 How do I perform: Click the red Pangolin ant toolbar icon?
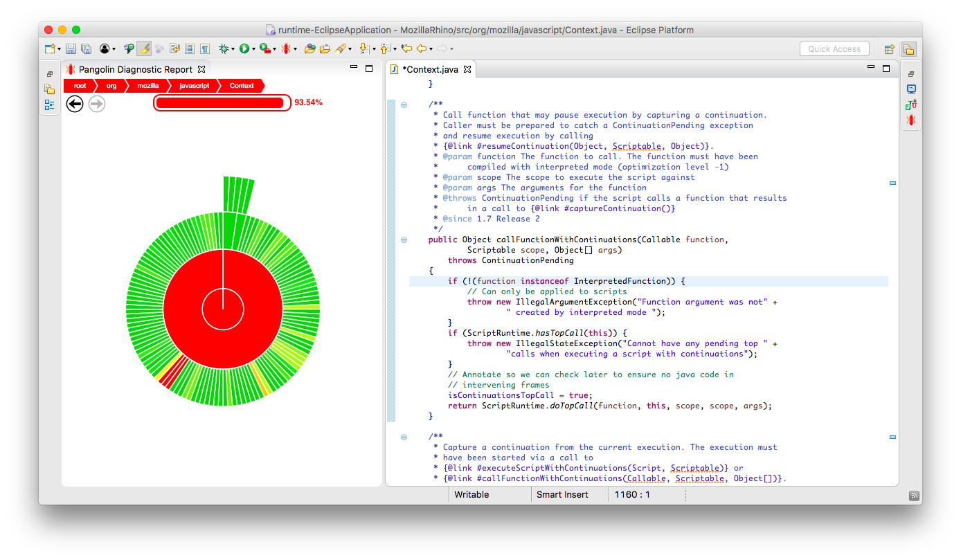(x=285, y=48)
